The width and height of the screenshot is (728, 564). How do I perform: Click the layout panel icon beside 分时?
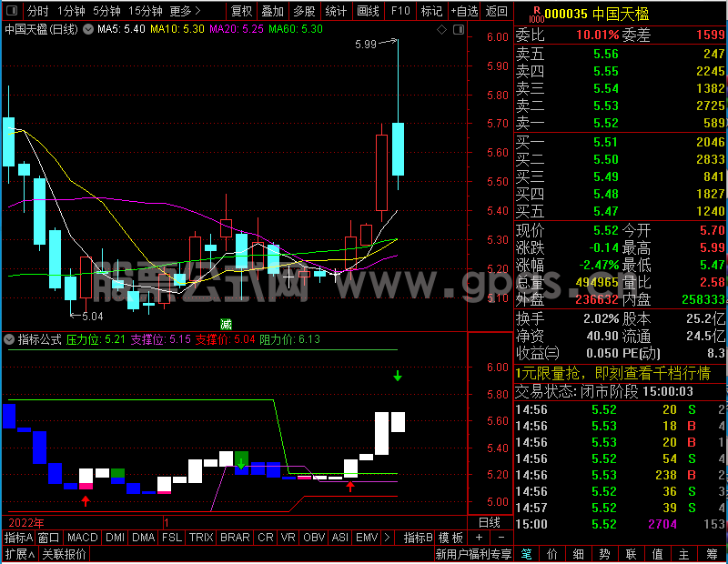pos(12,10)
